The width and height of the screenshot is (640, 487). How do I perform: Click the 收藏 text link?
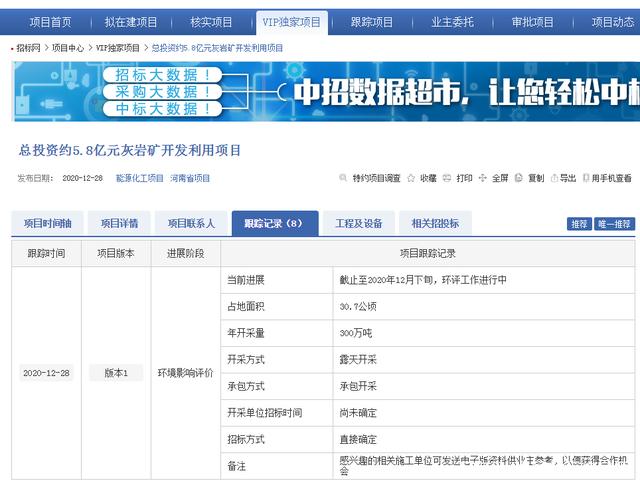click(x=428, y=178)
